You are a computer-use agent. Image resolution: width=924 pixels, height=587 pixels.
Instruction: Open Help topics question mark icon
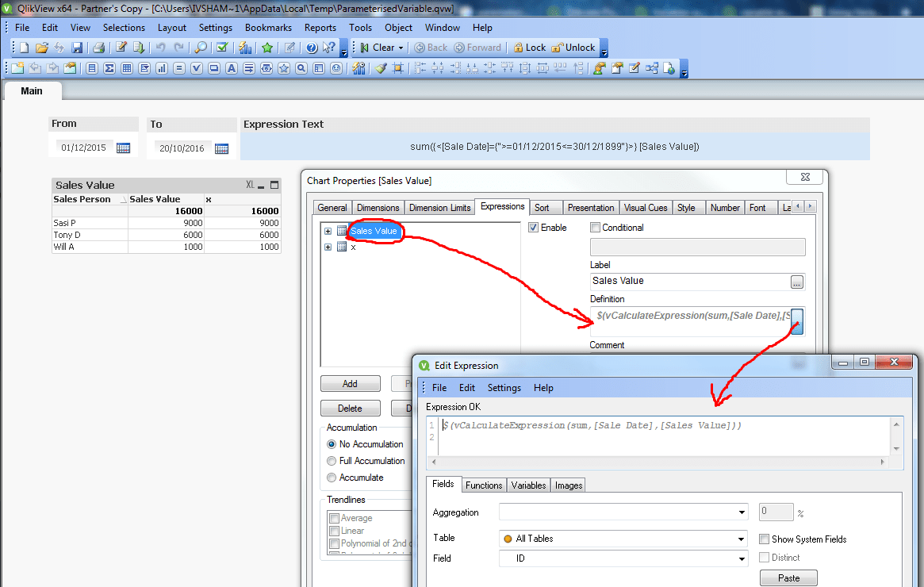312,48
